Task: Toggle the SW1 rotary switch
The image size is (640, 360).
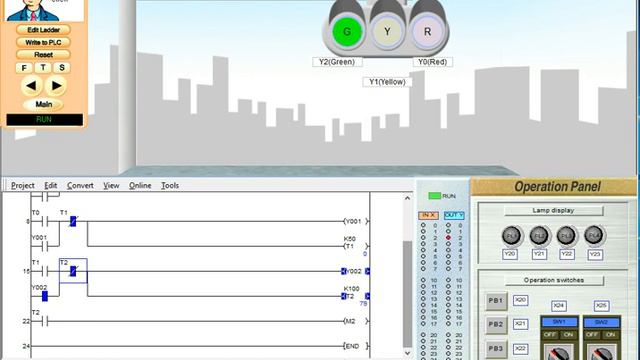Action: coord(559,353)
